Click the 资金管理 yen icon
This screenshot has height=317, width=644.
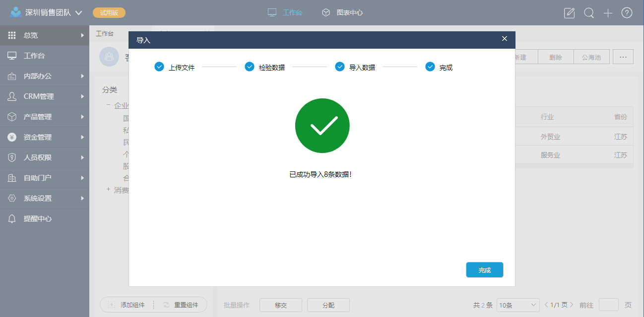[x=12, y=137]
